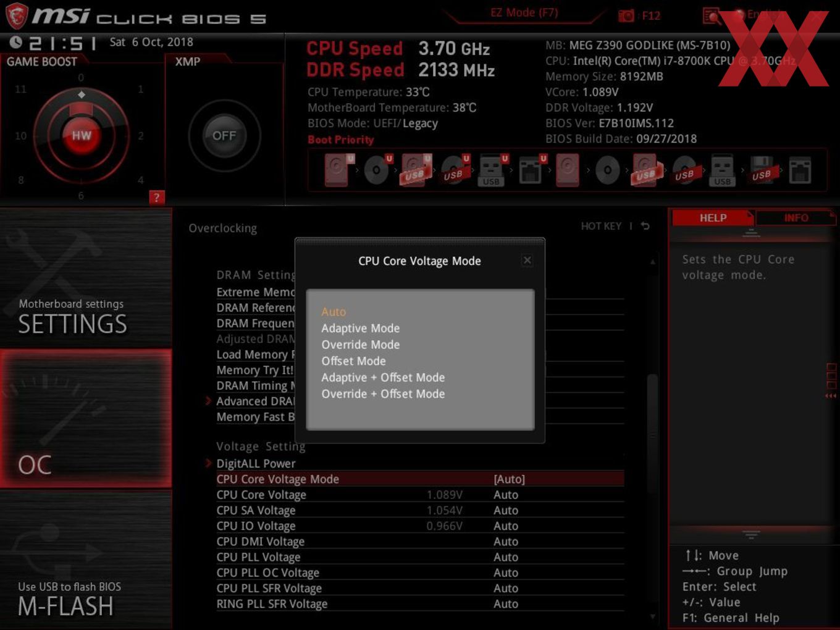This screenshot has width=840, height=630.
Task: Close the CPU Core Voltage Mode dialog
Action: point(527,261)
